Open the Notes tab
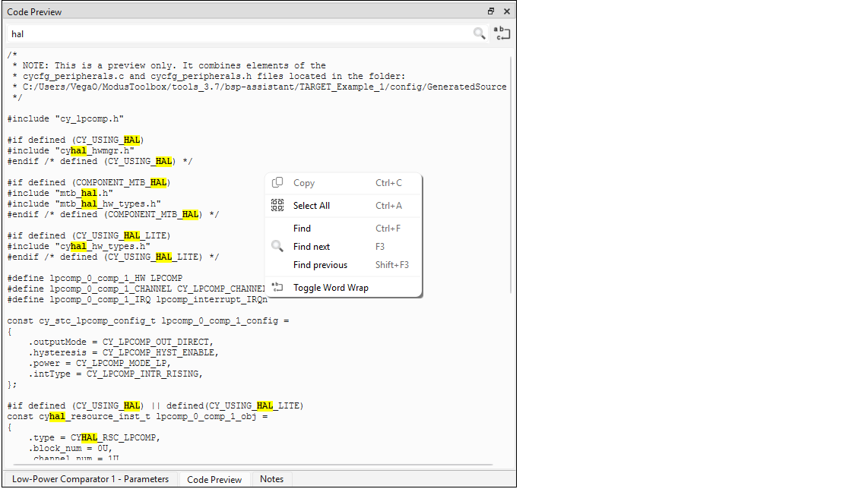This screenshot has height=489, width=868. 271,479
